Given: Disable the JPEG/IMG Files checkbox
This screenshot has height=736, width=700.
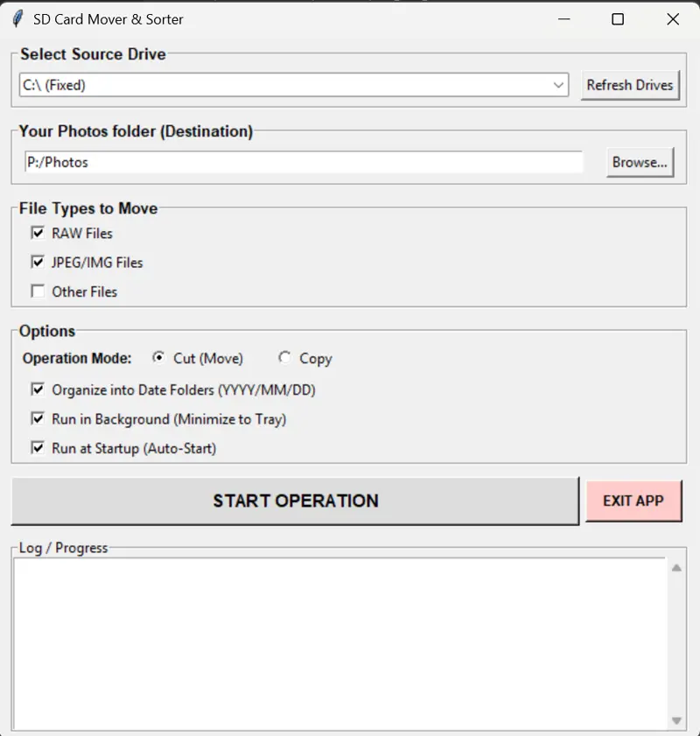Looking at the screenshot, I should coord(38,263).
